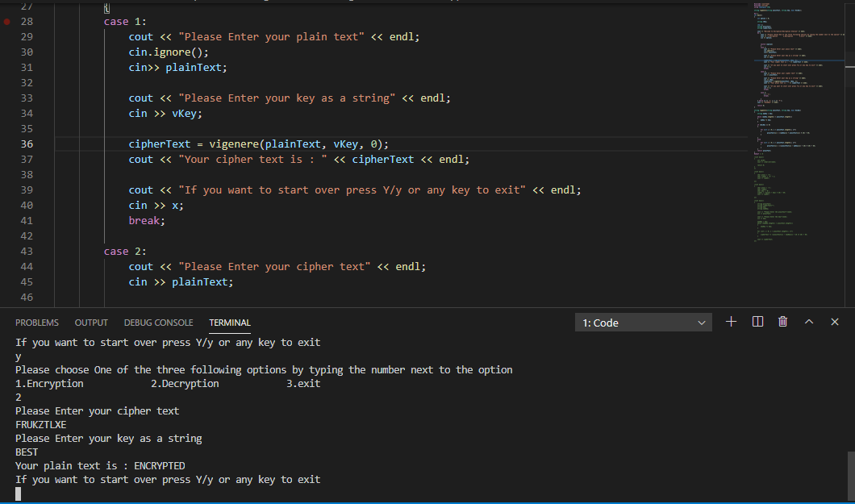Click 'BEST' key in terminal output

[27, 452]
